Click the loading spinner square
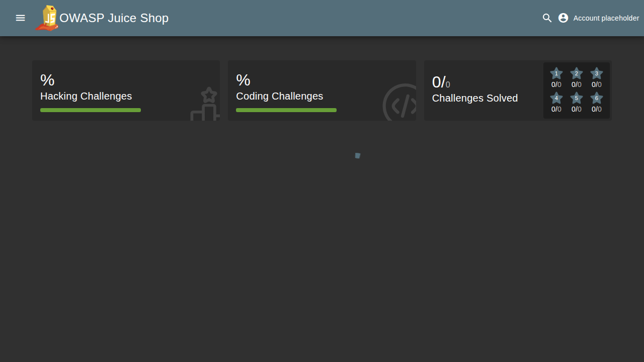 [358, 156]
